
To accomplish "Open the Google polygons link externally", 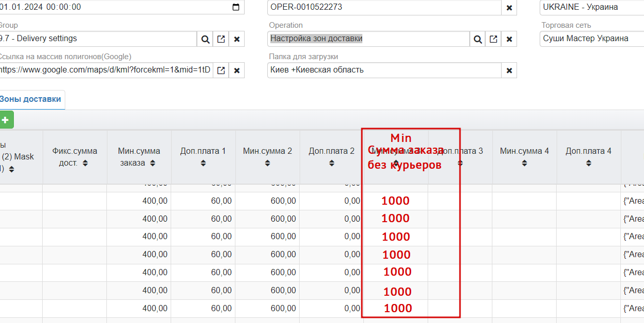I will point(221,70).
